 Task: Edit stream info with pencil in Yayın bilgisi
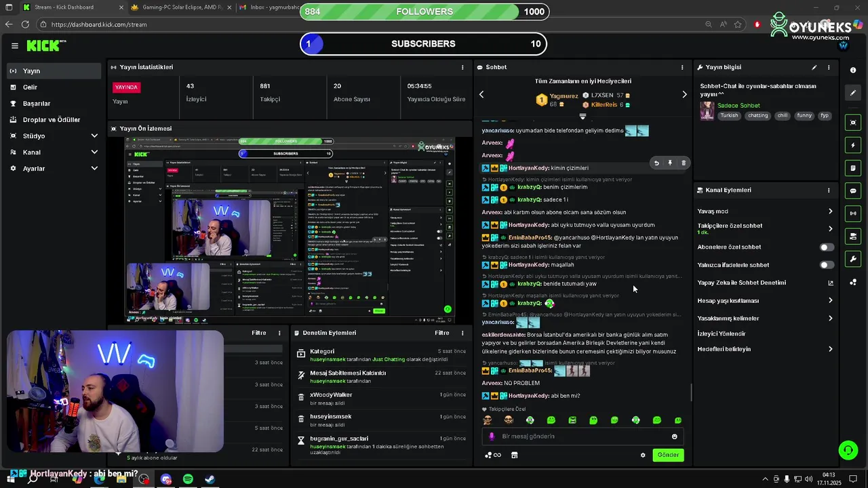click(x=814, y=67)
